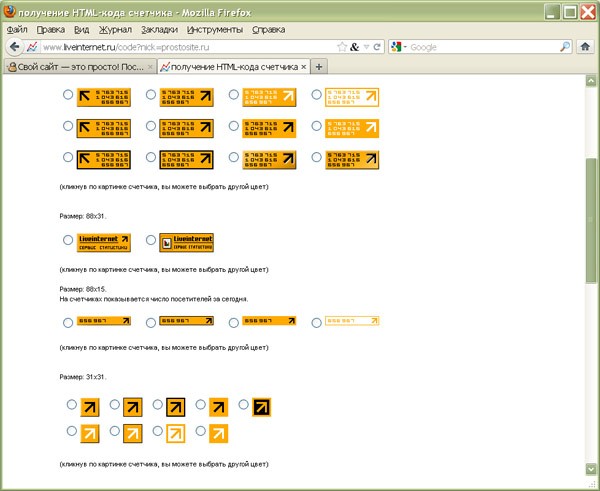Click the flat borderless 31x31 white-arrow icon
Viewport: 600px width, 491px height.
click(x=218, y=434)
